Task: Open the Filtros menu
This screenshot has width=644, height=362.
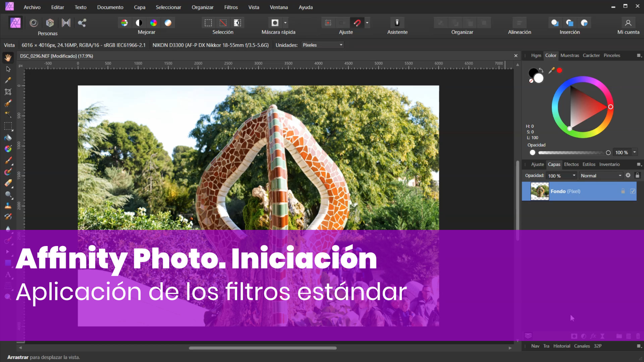Action: pyautogui.click(x=231, y=7)
